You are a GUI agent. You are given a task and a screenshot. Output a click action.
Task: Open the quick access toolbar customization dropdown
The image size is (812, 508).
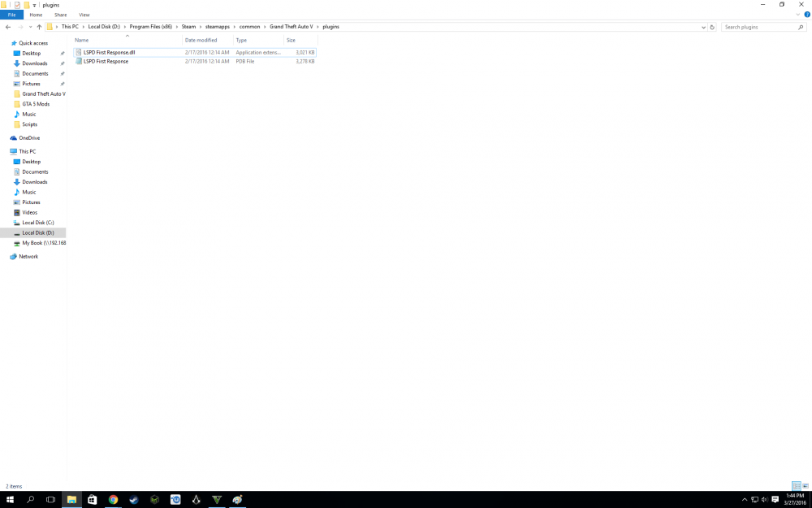coord(35,4)
